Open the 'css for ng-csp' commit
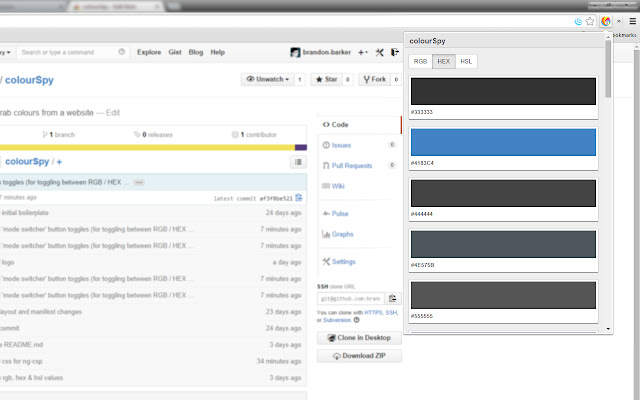 (22, 361)
